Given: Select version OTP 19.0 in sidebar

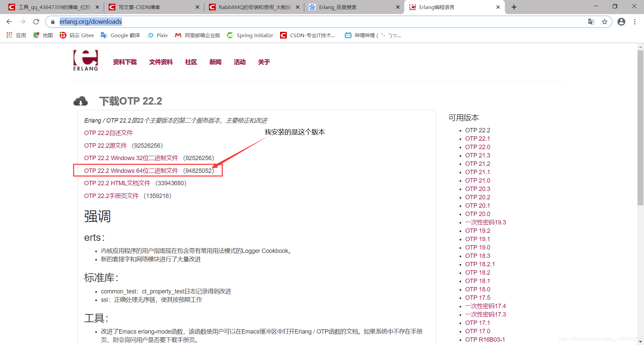Looking at the screenshot, I should coord(478,248).
